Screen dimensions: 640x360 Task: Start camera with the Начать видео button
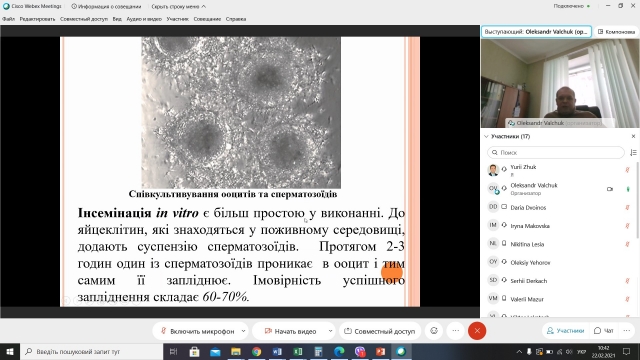291,331
